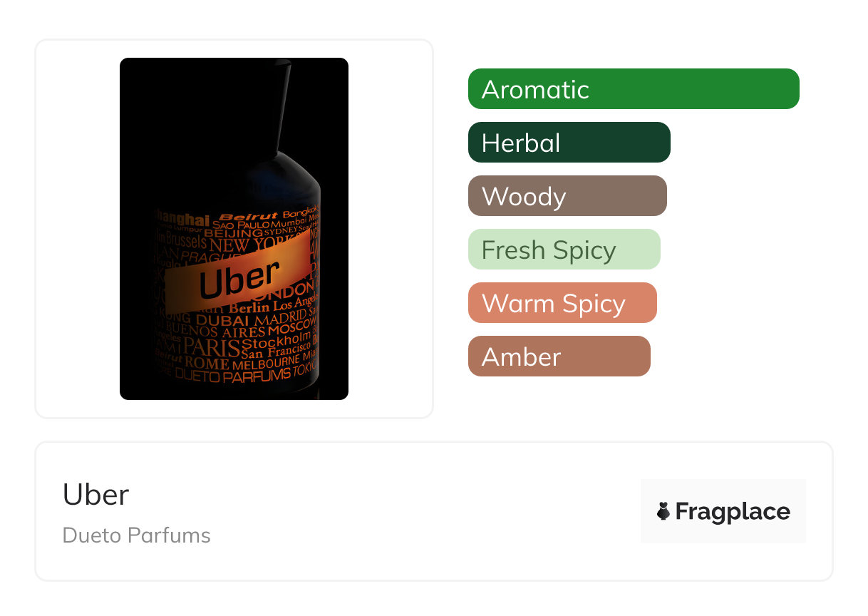The image size is (868, 616).
Task: Pick the Fresh Spicy accord bar
Action: 564,250
